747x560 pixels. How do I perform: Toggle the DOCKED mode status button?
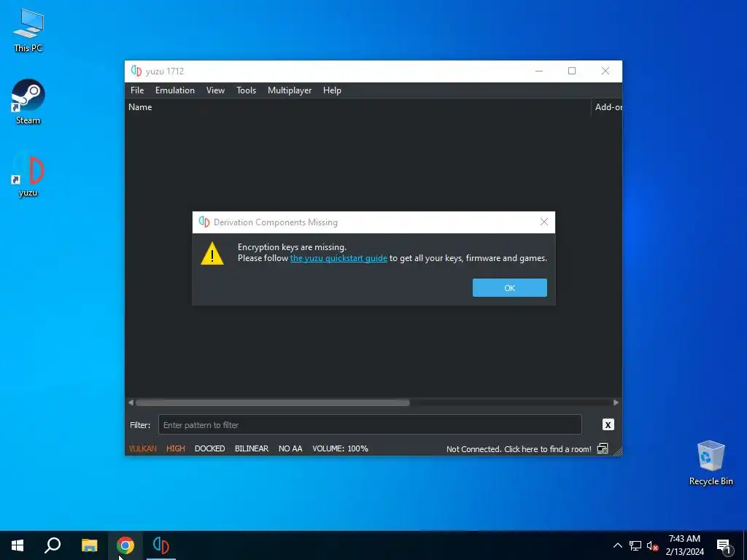pyautogui.click(x=209, y=448)
